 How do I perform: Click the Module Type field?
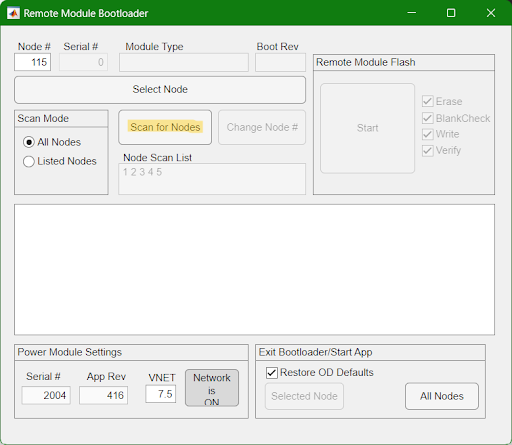[x=184, y=62]
